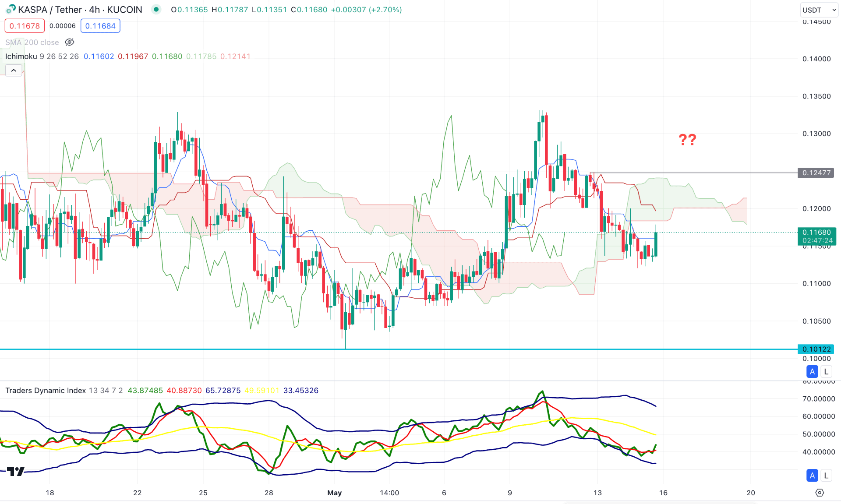
Task: Select the SMA 200 close indicator legend
Action: tap(32, 42)
